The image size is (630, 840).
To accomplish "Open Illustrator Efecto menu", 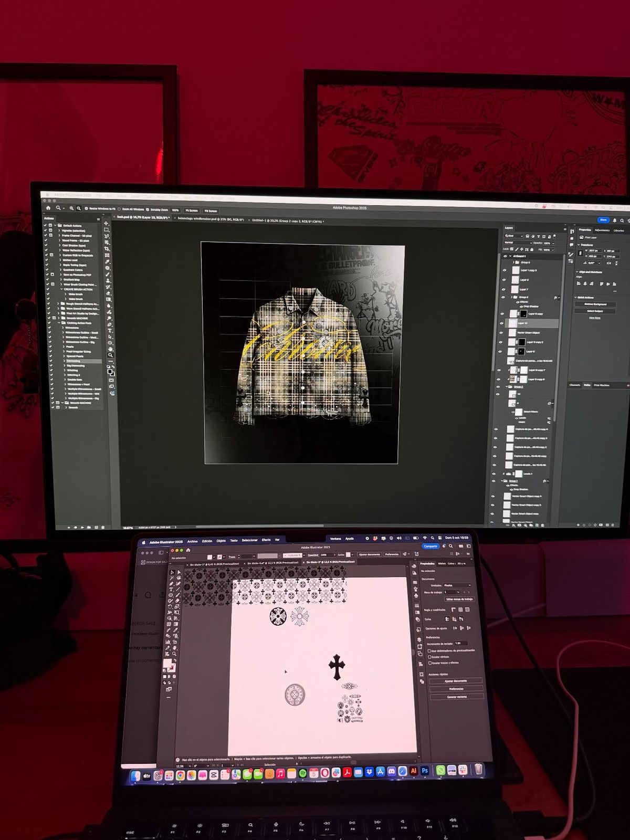I will point(266,540).
